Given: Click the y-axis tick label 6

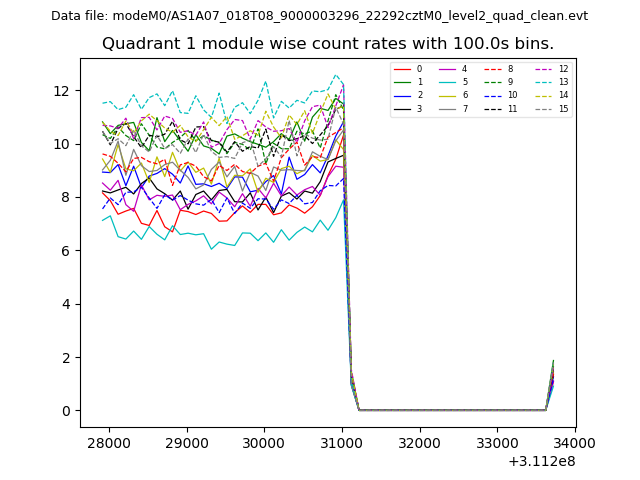Looking at the screenshot, I should 65,251.
